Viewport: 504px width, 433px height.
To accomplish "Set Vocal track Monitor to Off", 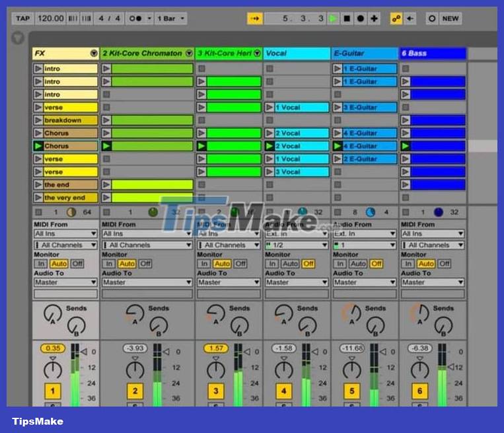I will point(308,264).
